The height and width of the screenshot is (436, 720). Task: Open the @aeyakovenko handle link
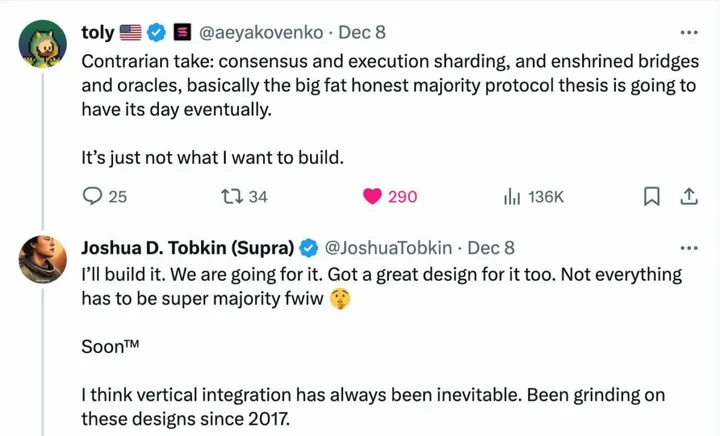261,33
